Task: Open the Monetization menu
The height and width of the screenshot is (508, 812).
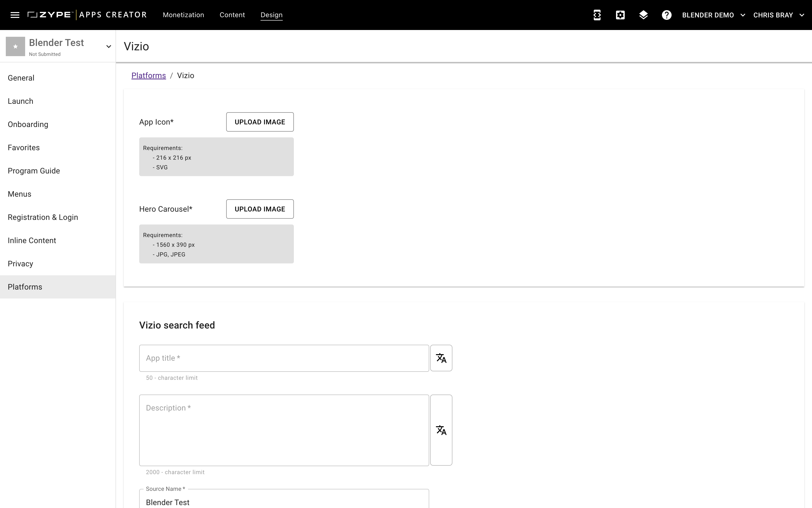Action: (x=183, y=15)
